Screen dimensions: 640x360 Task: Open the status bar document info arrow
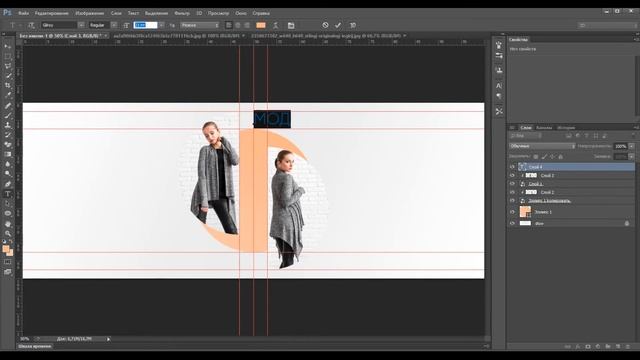109,339
